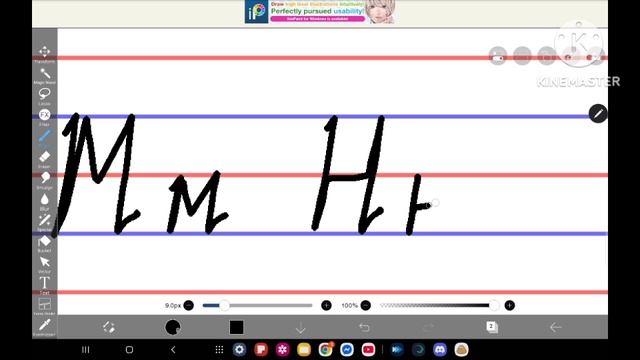Open Discord from the taskbar
The height and width of the screenshot is (360, 640).
click(440, 350)
